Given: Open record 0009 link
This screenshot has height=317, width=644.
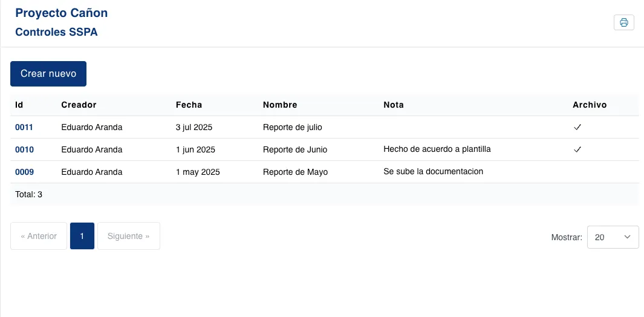Looking at the screenshot, I should click(24, 172).
